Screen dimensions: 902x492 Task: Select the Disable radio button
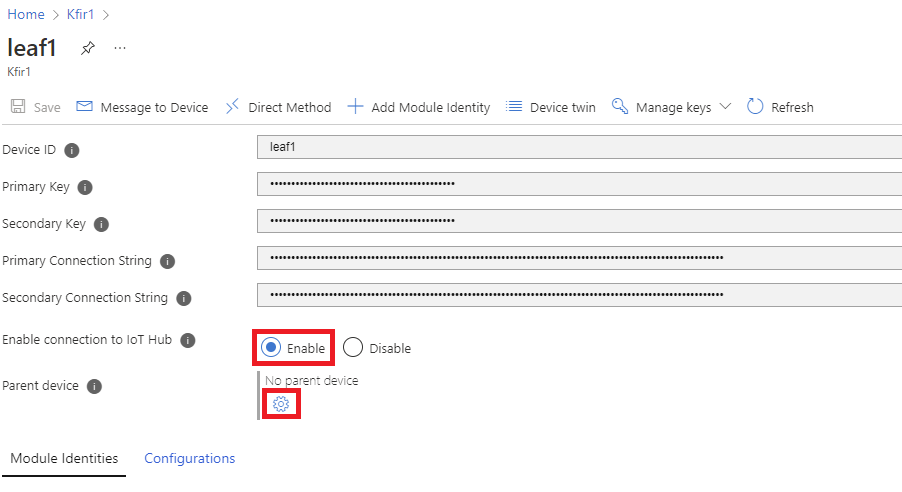(353, 348)
